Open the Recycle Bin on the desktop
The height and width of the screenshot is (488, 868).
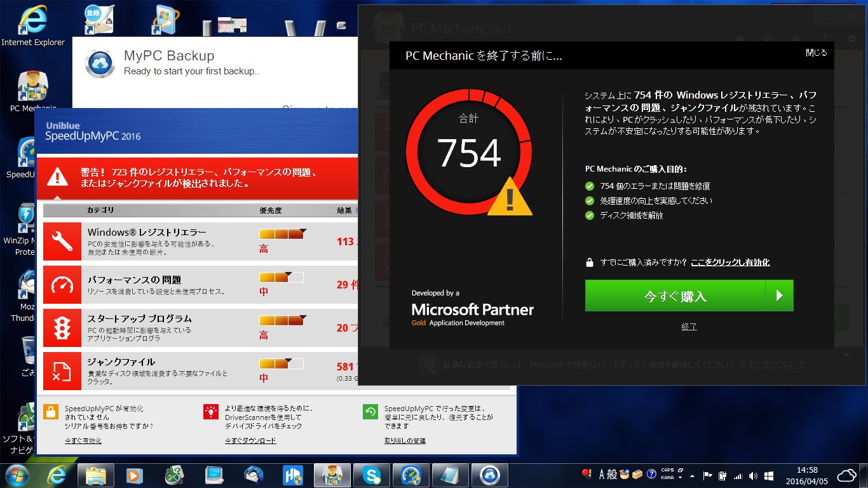29,356
